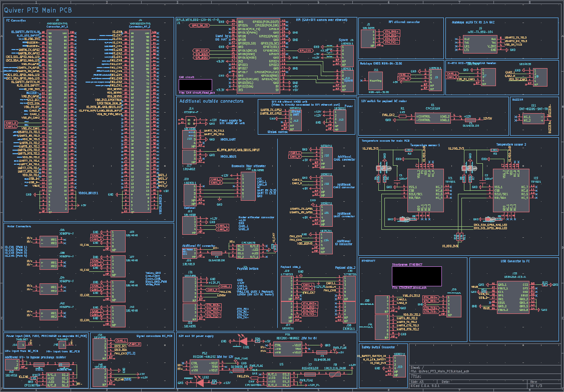Select the 'Payload bottom' label
564x392 pixels.
point(247,268)
